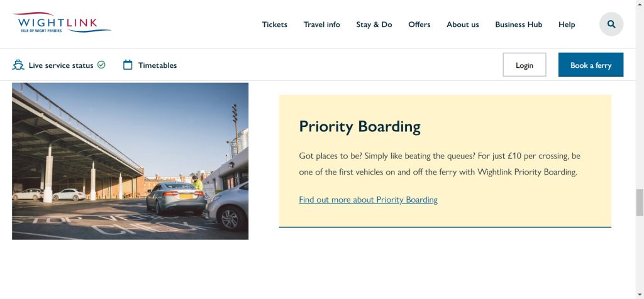The height and width of the screenshot is (299, 644).
Task: Open the Travel info menu
Action: 321,24
